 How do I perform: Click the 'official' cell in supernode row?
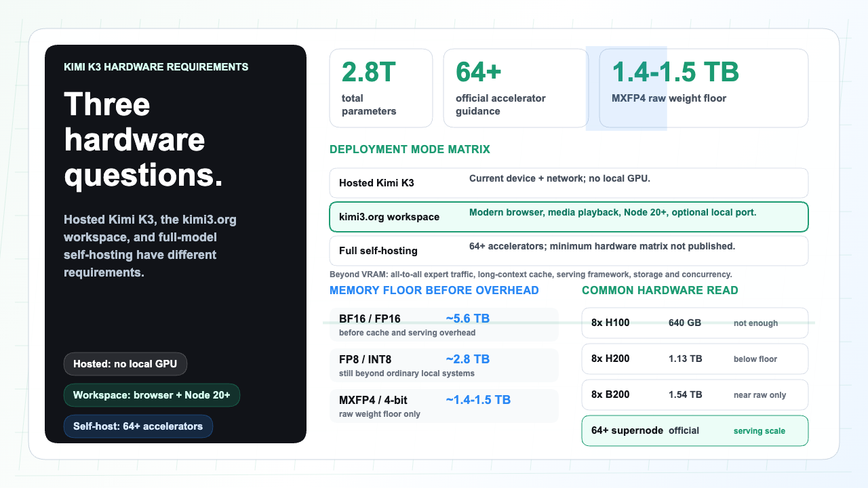(684, 430)
